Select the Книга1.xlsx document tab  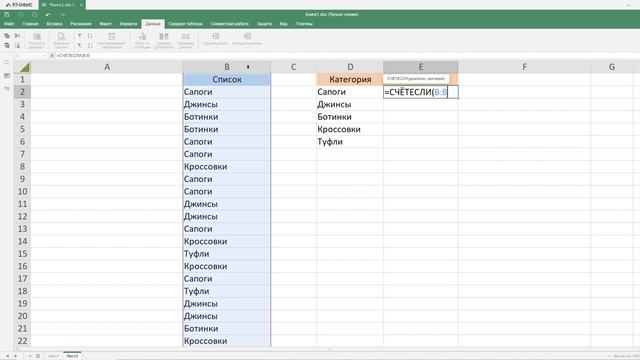(x=61, y=5)
